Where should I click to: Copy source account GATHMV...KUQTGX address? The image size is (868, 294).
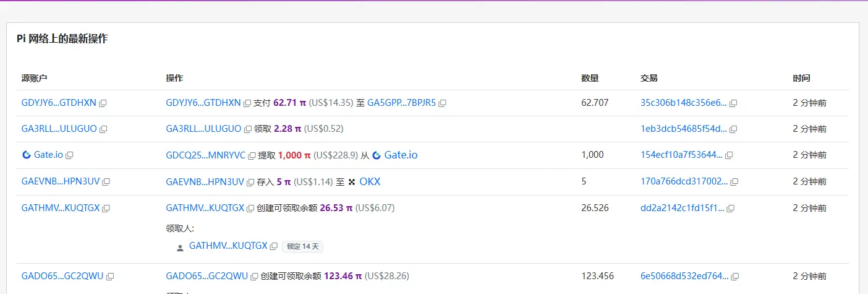click(106, 209)
